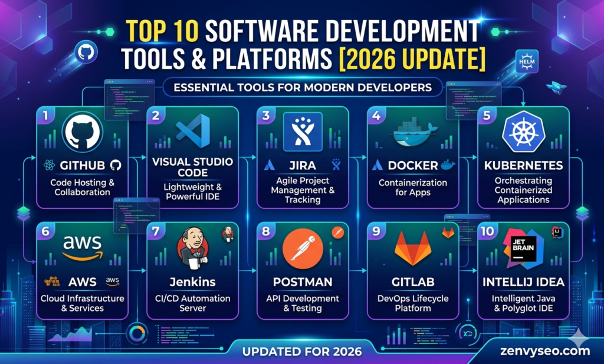Screen dimensions: 604x364
Task: Click 'CI/CD Automation Server' description
Action: coord(193,303)
